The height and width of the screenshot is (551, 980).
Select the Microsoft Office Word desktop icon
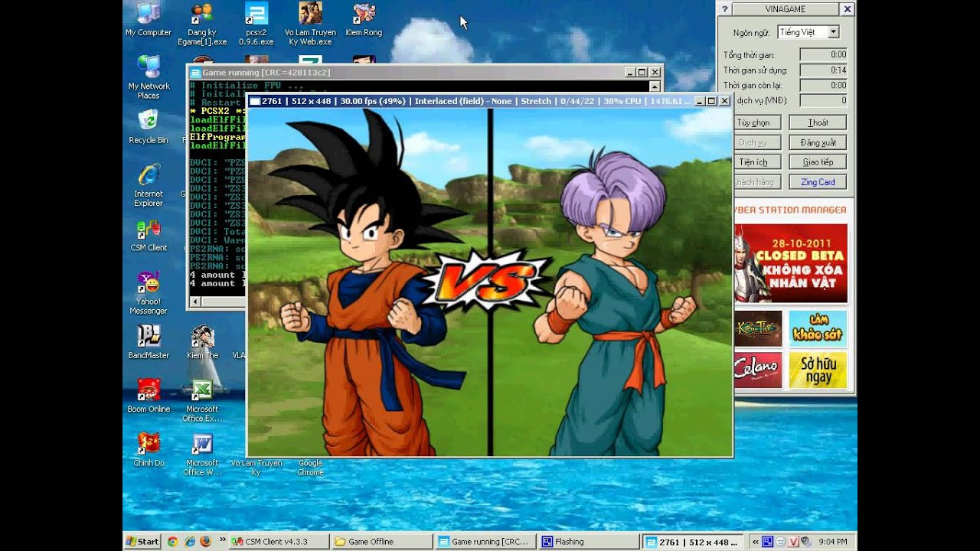point(202,454)
